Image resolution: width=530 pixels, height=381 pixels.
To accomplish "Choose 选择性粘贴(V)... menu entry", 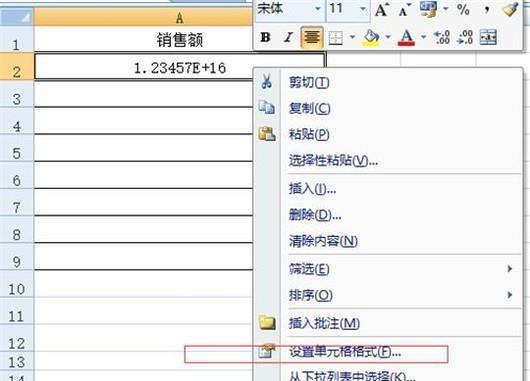I will pos(388,161).
